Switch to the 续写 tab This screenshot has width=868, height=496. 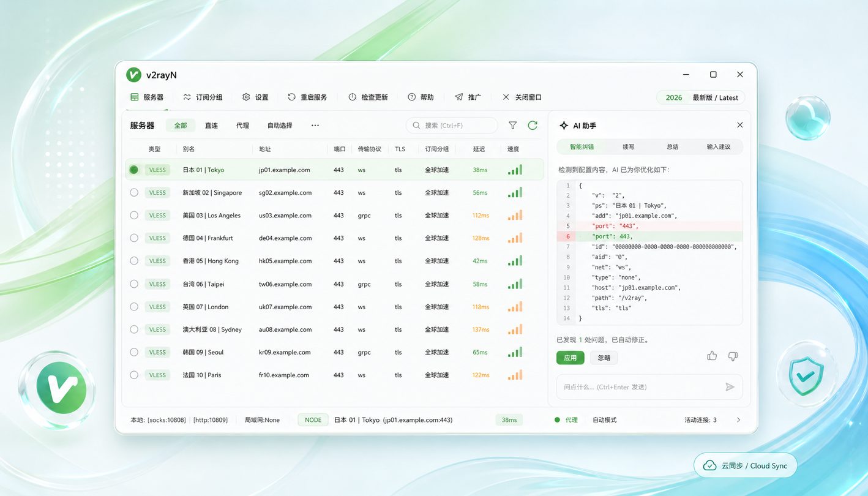629,147
